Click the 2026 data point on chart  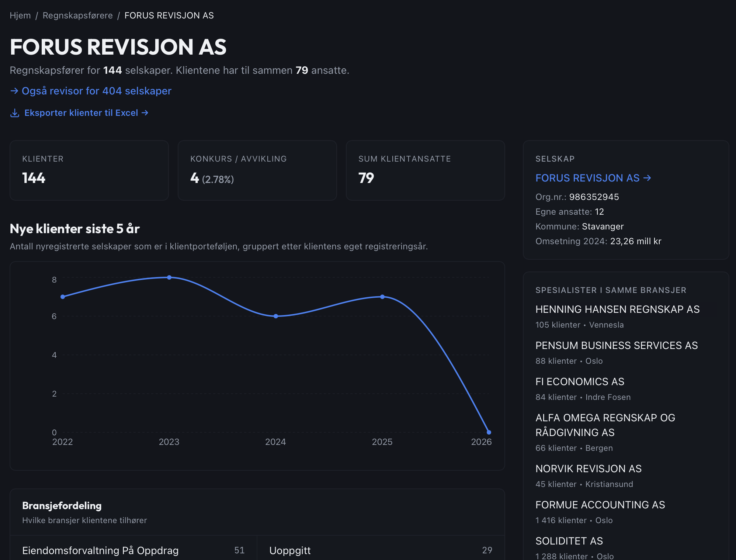(489, 432)
